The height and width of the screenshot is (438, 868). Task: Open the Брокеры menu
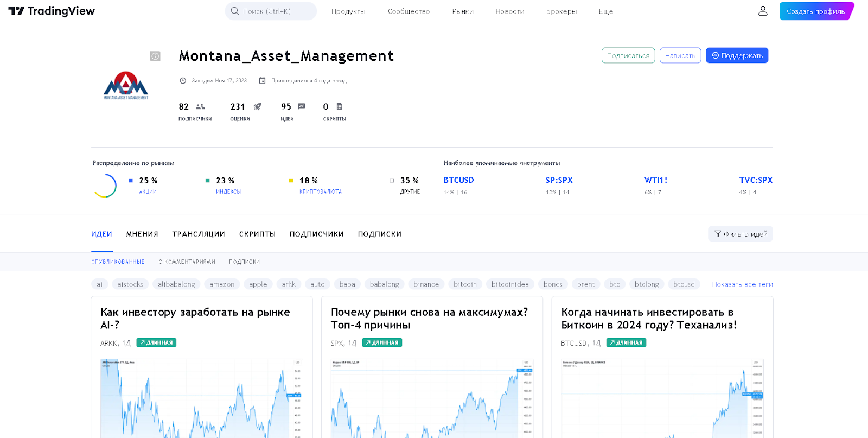[561, 11]
